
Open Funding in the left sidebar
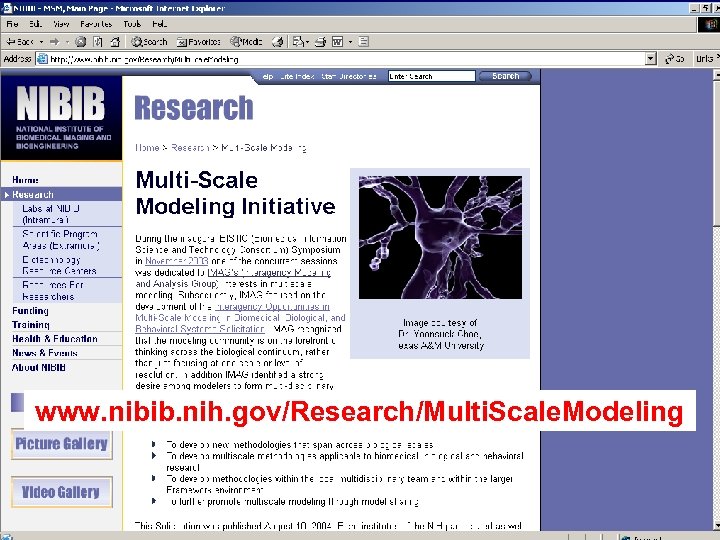pos(30,311)
